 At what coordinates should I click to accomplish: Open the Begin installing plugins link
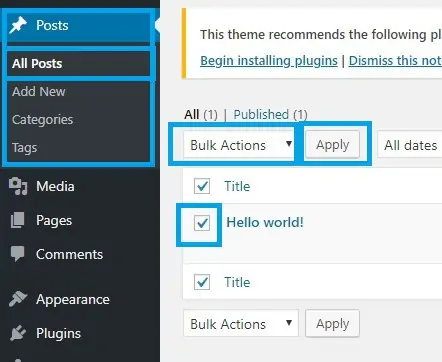269,61
